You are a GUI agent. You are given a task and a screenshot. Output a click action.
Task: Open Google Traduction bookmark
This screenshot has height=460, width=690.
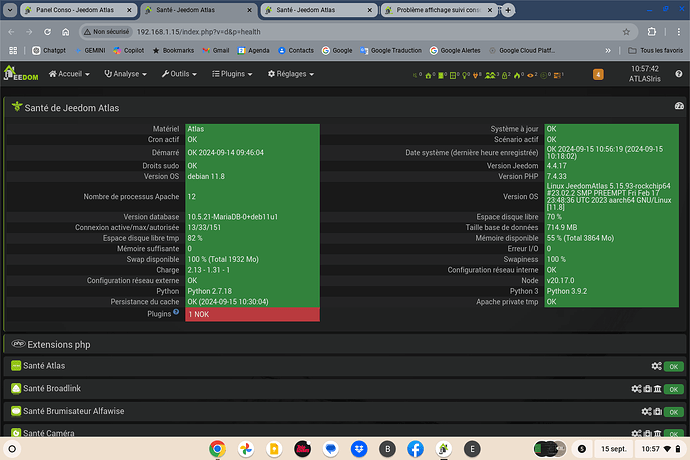coord(391,51)
